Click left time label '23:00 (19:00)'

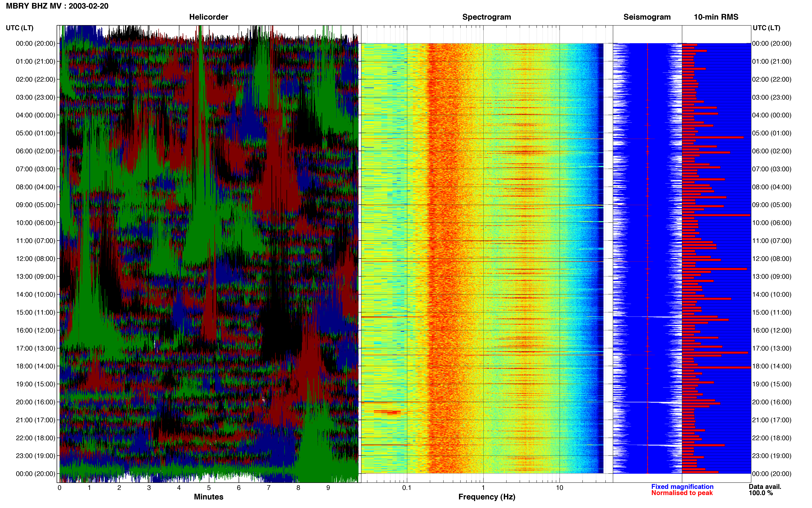tap(36, 456)
